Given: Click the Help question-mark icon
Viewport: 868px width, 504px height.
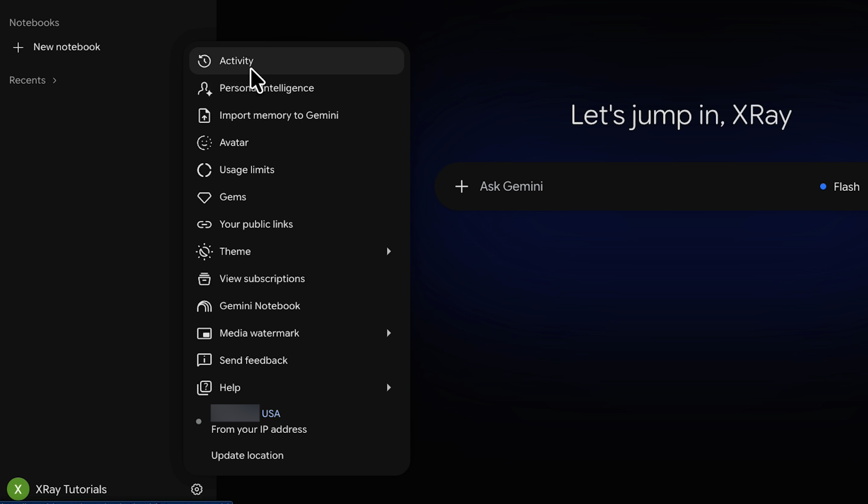Looking at the screenshot, I should point(204,387).
